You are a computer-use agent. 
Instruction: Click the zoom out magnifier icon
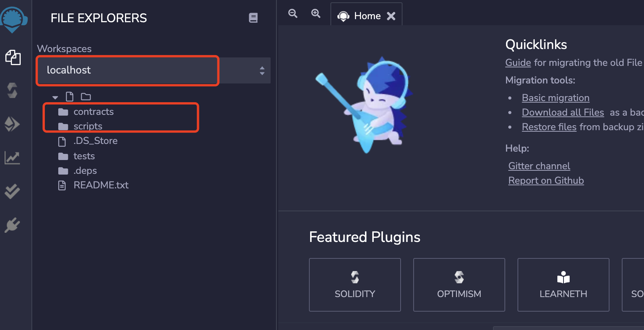[293, 13]
